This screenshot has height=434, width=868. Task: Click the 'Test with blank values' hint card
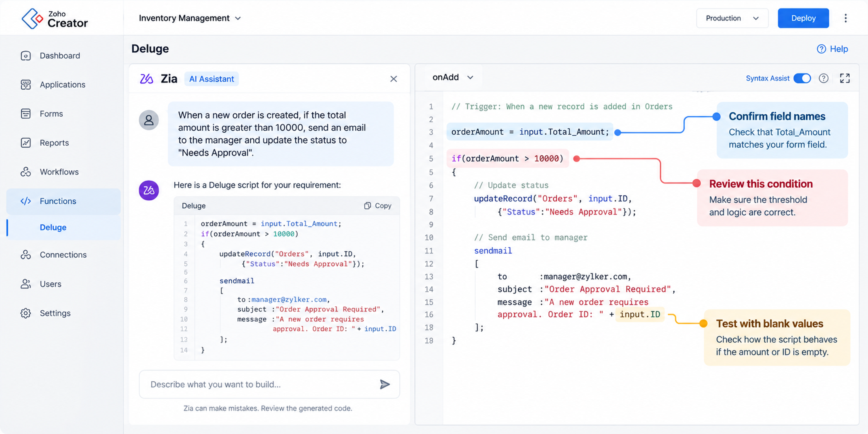tap(777, 337)
